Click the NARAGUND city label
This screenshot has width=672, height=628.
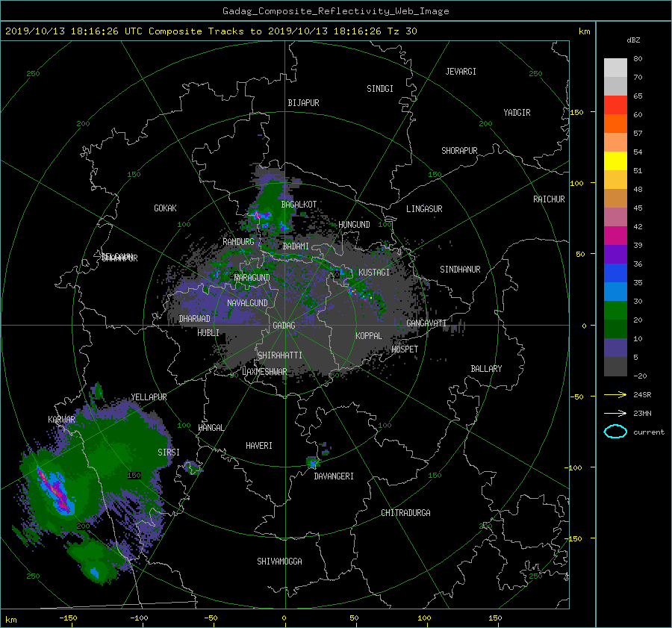[x=252, y=278]
